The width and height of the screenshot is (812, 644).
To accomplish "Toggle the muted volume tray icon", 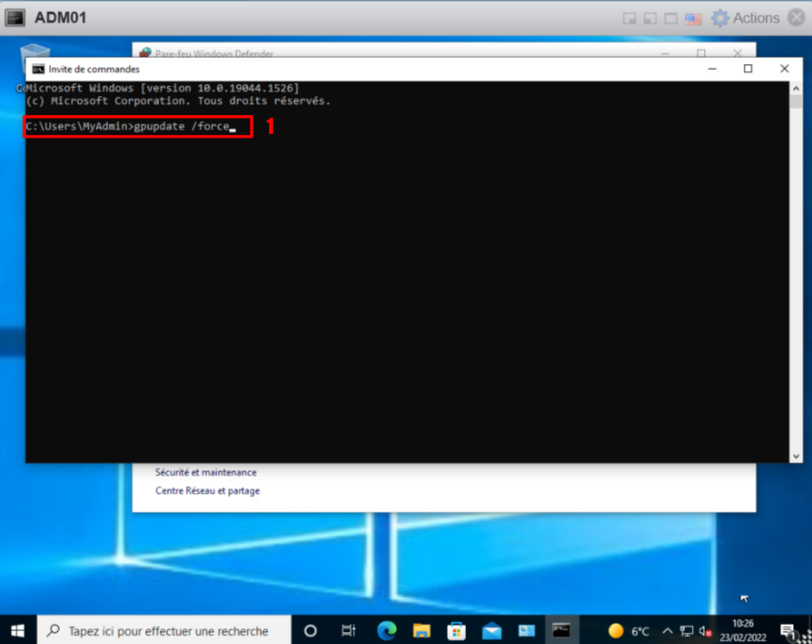I will point(706,631).
